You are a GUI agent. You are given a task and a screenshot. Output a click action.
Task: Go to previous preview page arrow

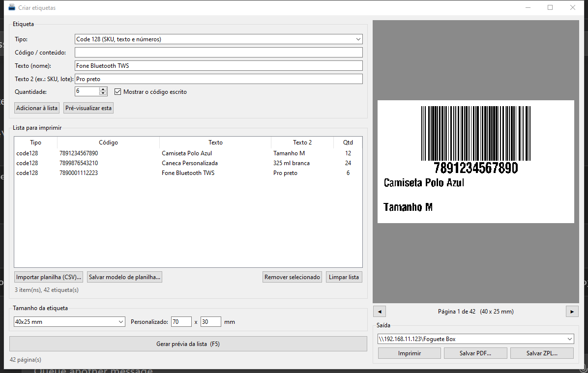pyautogui.click(x=380, y=312)
